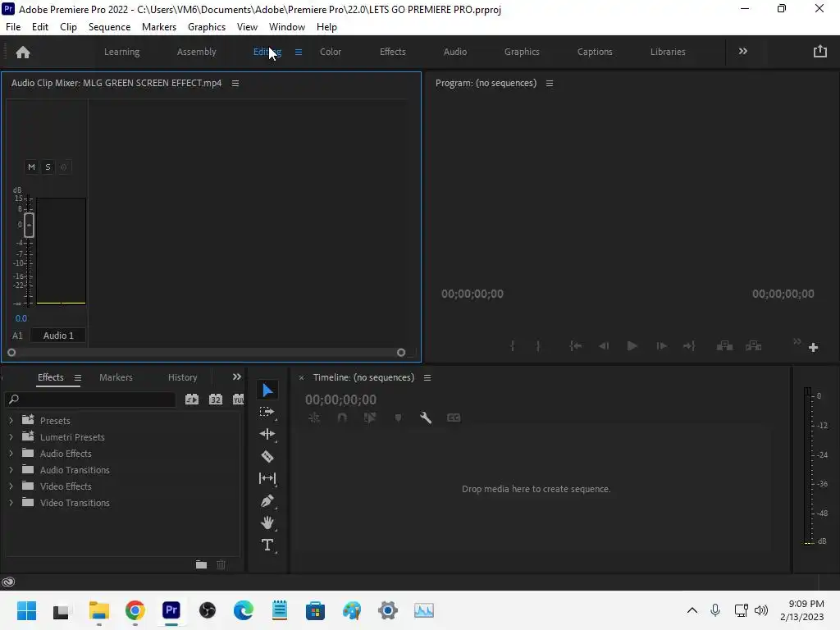840x630 pixels.
Task: Open the Markers menu
Action: 159,27
